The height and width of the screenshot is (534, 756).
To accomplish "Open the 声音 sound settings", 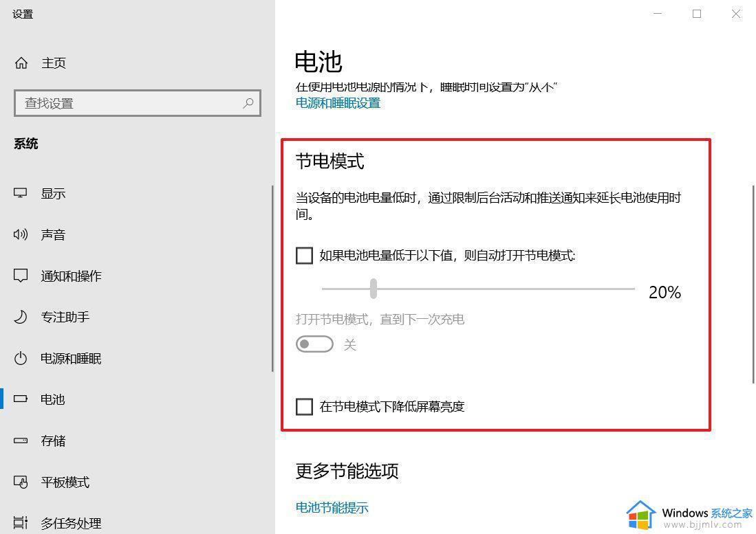I will point(53,235).
